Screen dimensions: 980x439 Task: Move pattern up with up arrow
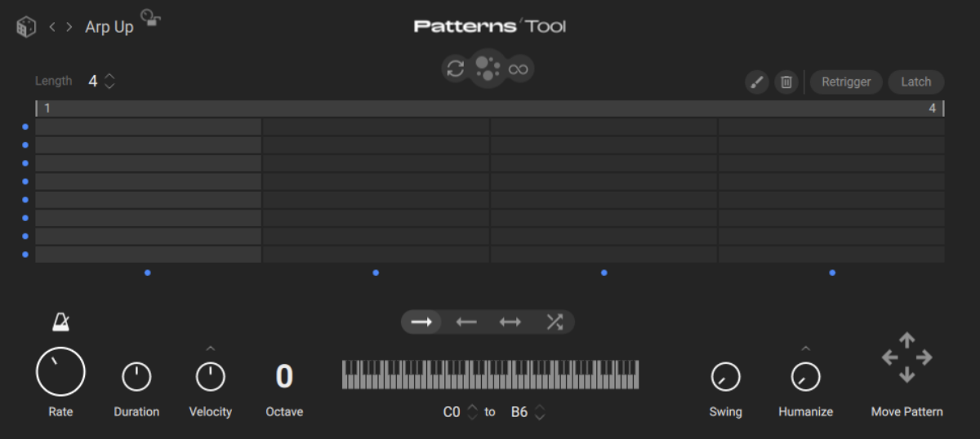[906, 339]
